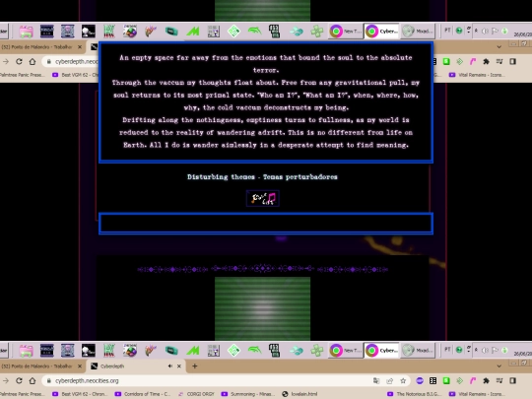
Task: Click forward arrow in lower browser toolbar
Action: (6, 380)
